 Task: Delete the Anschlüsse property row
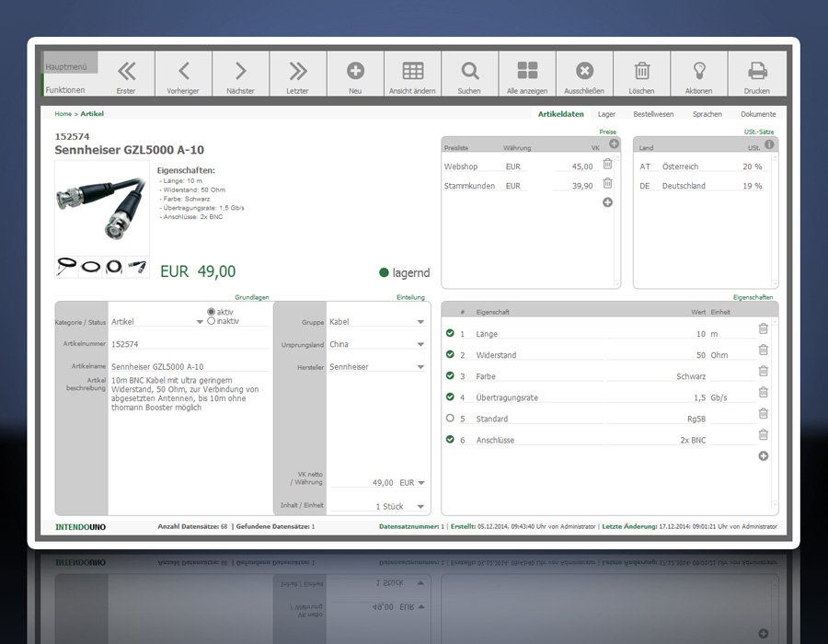[763, 434]
